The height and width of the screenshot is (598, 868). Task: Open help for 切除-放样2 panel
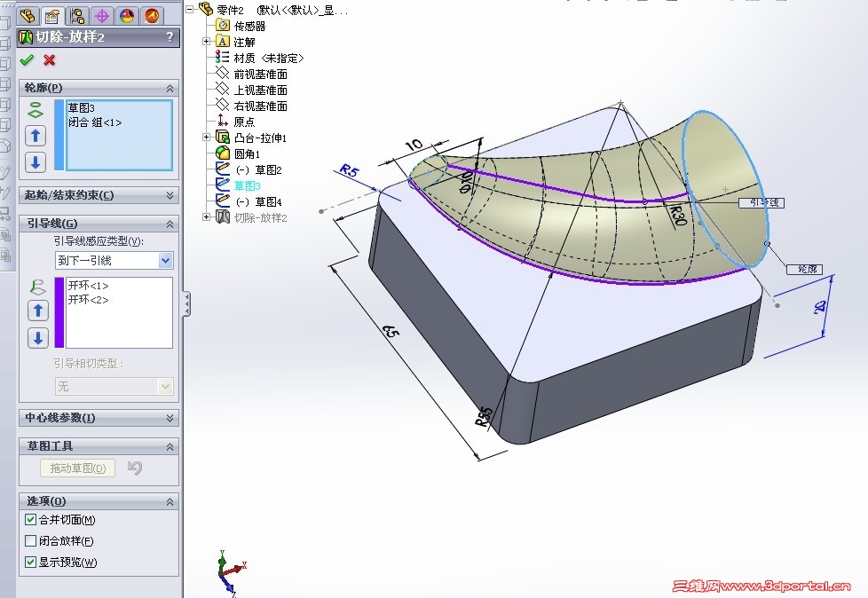click(170, 37)
